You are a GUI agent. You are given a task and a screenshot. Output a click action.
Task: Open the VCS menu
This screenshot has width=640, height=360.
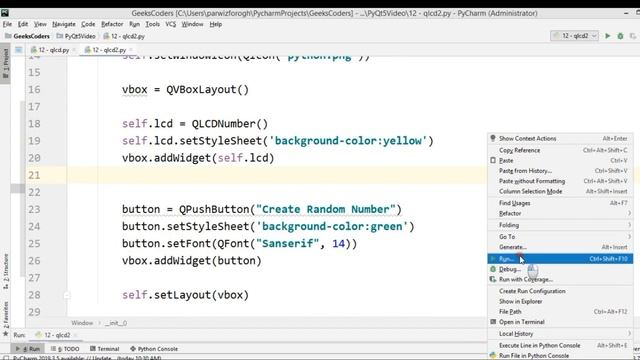(x=170, y=24)
